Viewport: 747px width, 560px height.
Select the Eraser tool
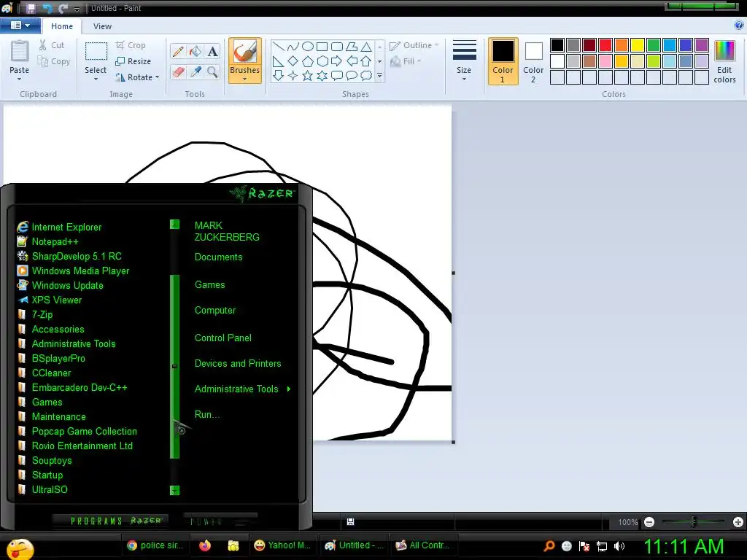[178, 72]
